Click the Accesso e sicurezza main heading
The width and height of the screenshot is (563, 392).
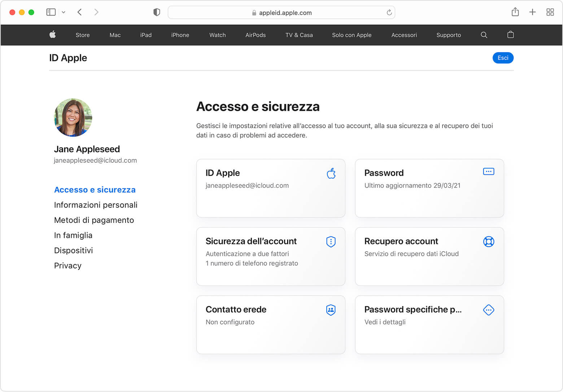[258, 106]
